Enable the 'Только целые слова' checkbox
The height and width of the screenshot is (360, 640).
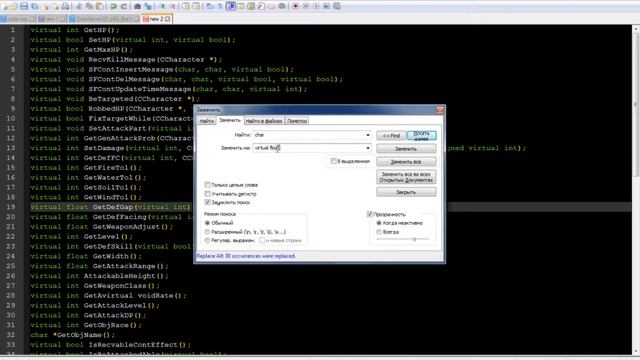(x=207, y=185)
